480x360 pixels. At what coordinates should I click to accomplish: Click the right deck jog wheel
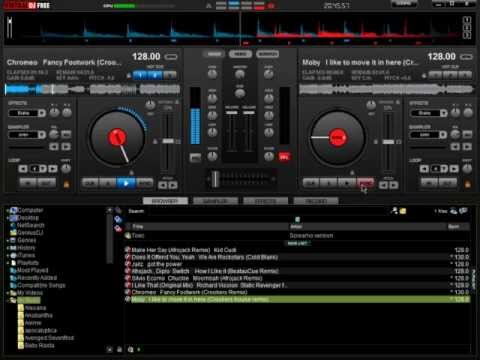[x=338, y=138]
